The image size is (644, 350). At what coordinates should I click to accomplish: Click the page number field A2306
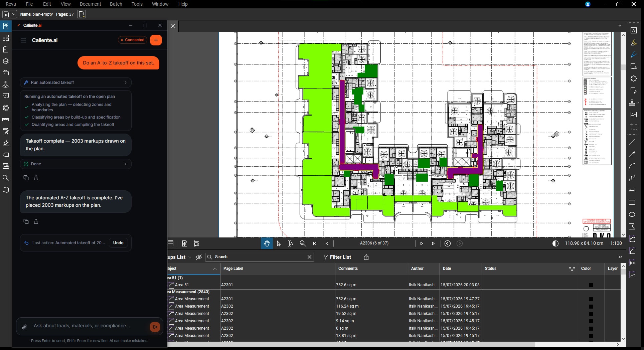click(374, 243)
